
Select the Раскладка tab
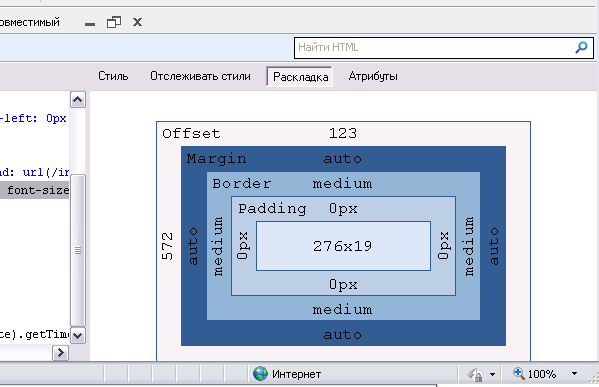point(300,76)
